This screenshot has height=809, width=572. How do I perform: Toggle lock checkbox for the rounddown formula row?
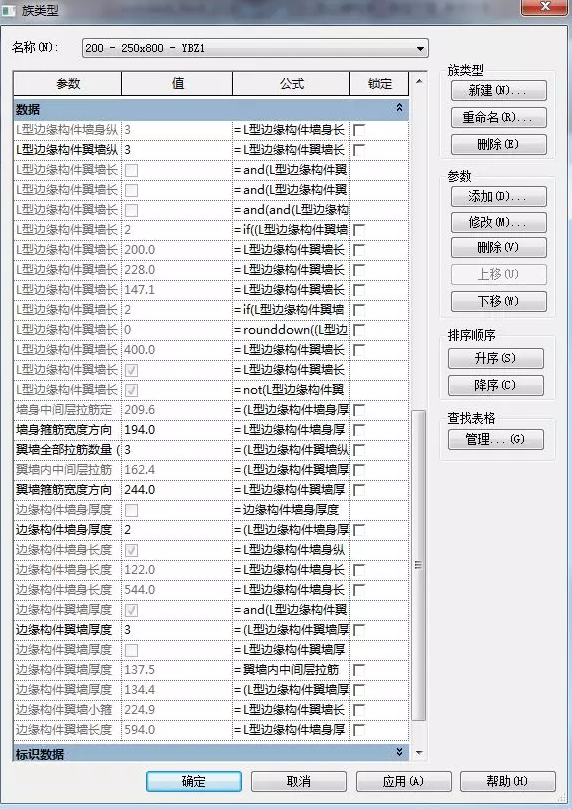click(359, 330)
